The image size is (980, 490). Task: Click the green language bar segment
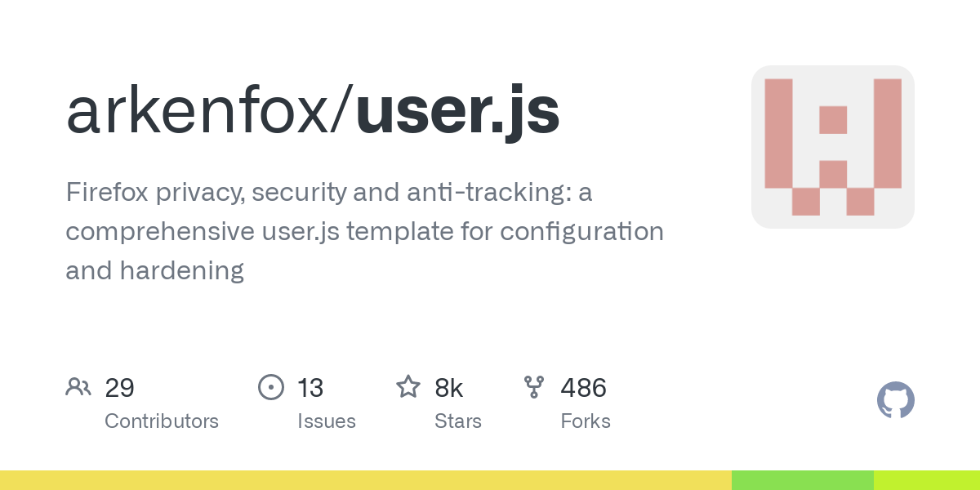(x=802, y=480)
